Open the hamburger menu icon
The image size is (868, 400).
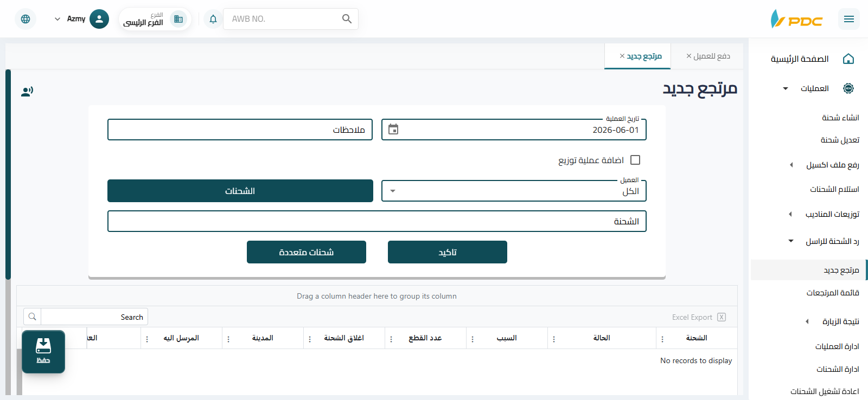click(849, 19)
